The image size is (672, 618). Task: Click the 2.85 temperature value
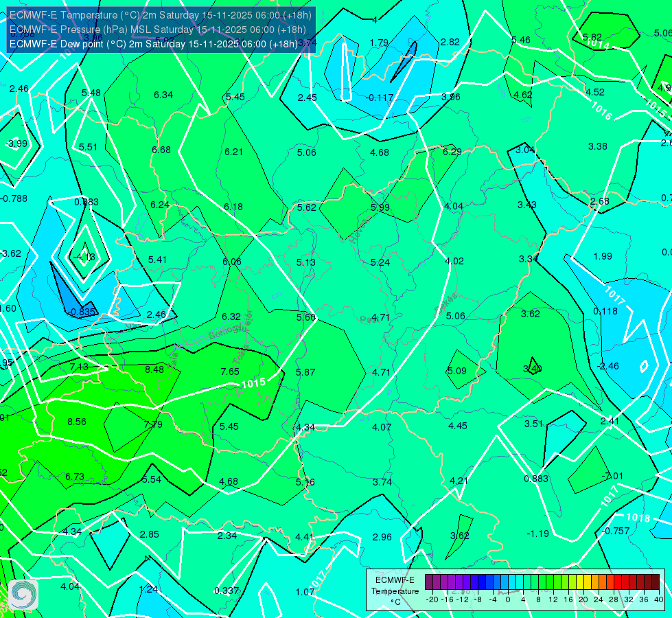click(x=150, y=534)
